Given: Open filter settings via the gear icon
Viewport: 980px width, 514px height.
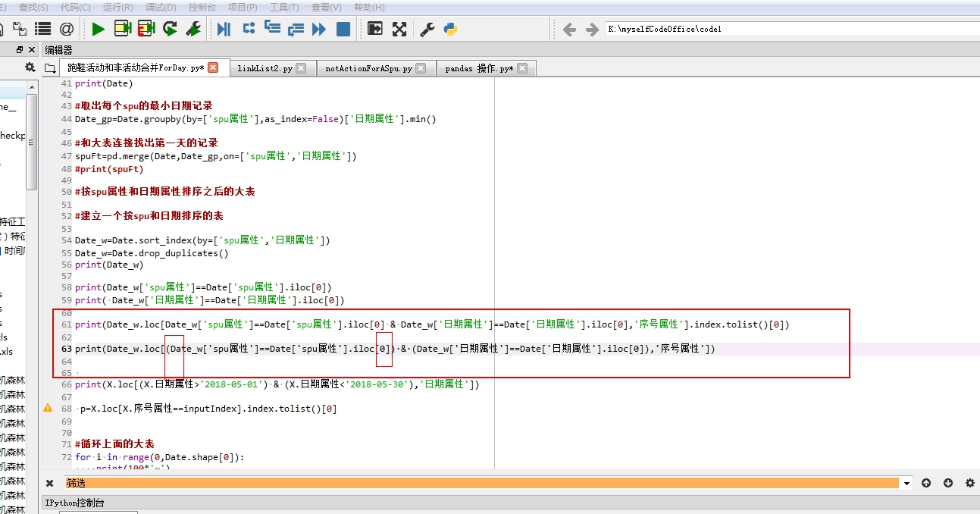Looking at the screenshot, I should pyautogui.click(x=969, y=483).
